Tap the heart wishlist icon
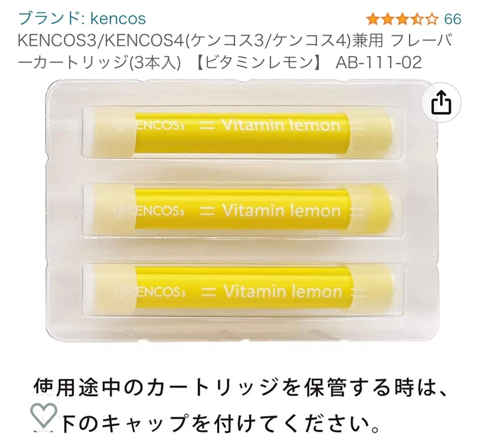 43,415
